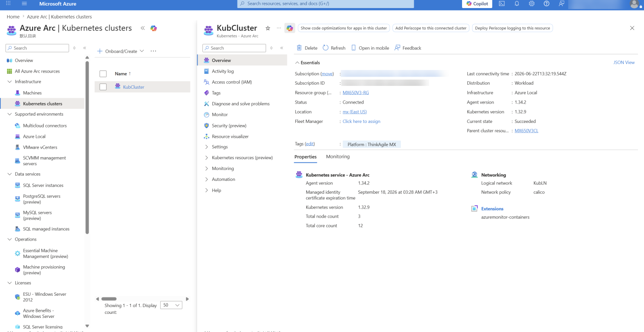This screenshot has width=644, height=332.
Task: Open the mx (East US) location link
Action: click(x=355, y=112)
